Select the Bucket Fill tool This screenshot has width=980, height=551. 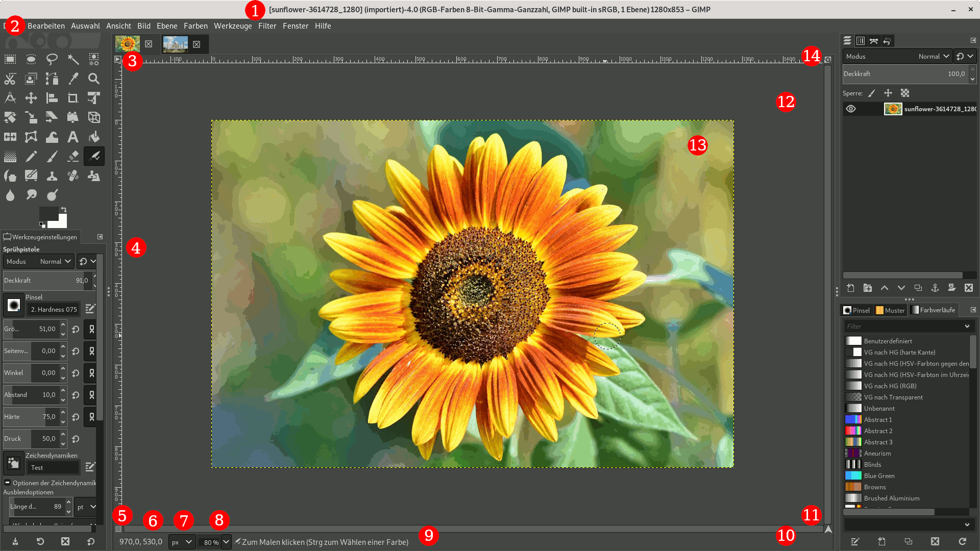94,137
